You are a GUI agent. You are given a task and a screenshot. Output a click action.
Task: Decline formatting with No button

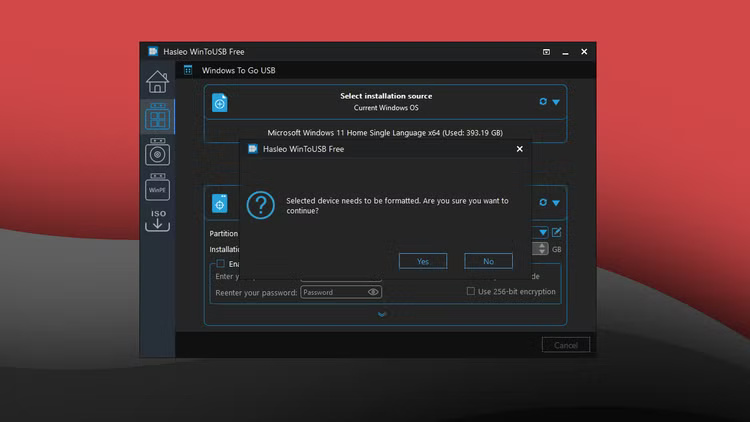tap(488, 261)
